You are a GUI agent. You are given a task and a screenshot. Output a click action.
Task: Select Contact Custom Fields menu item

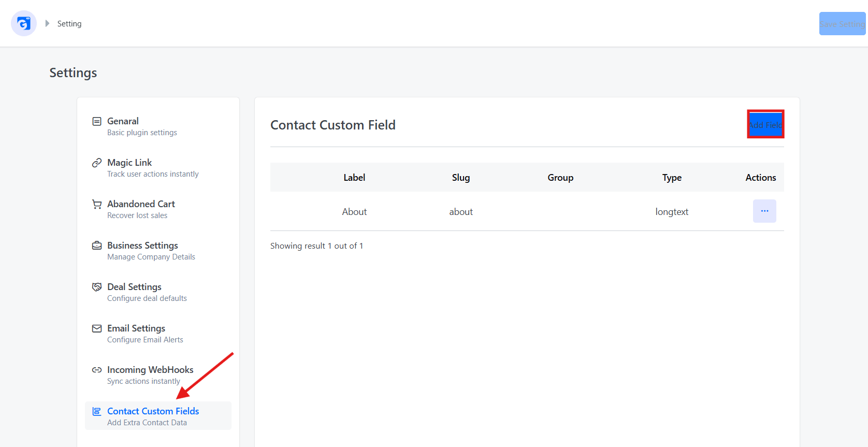(158, 416)
